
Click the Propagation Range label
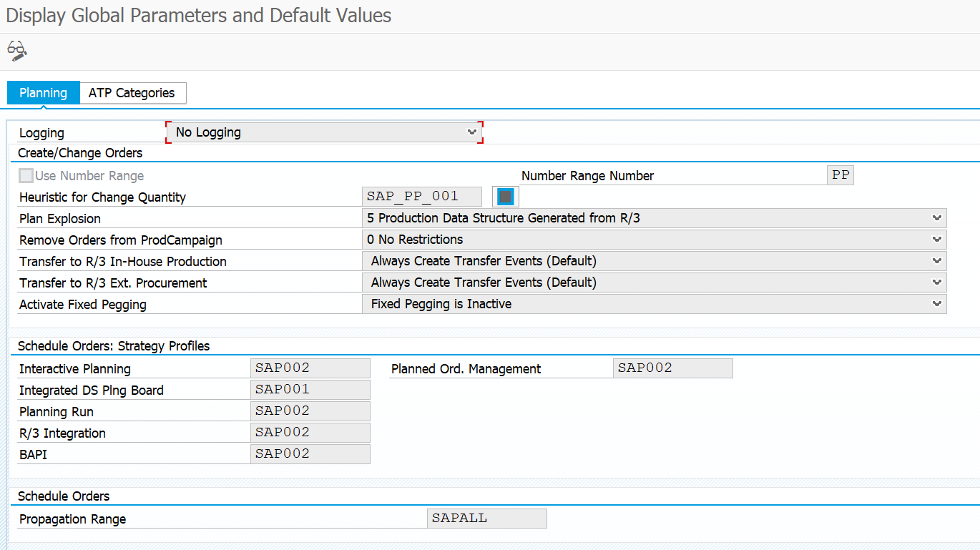[x=72, y=519]
